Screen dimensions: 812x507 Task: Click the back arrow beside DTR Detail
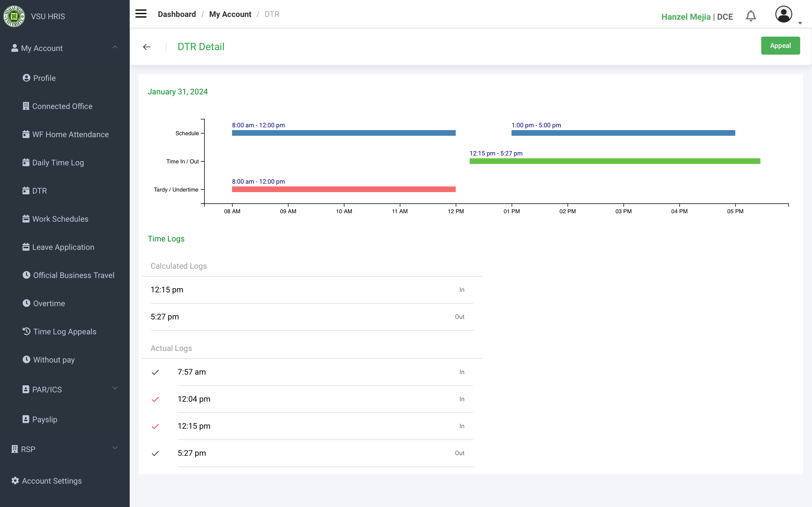pos(147,47)
